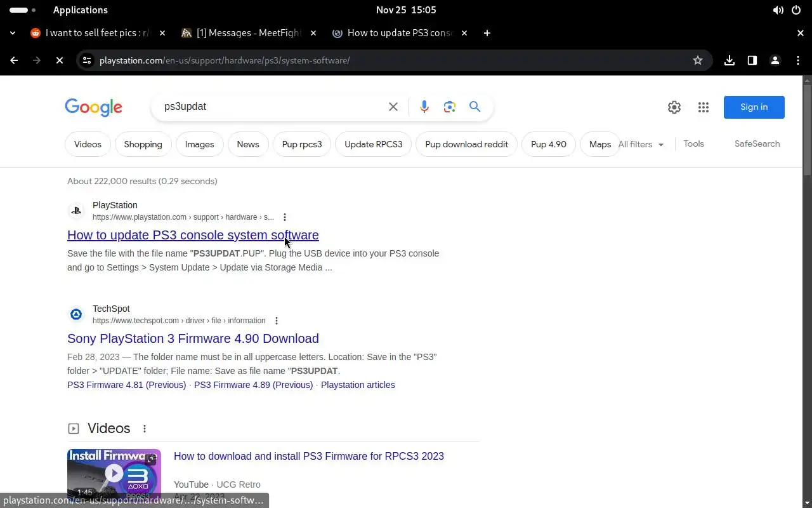Open the browser profile icon

click(775, 60)
